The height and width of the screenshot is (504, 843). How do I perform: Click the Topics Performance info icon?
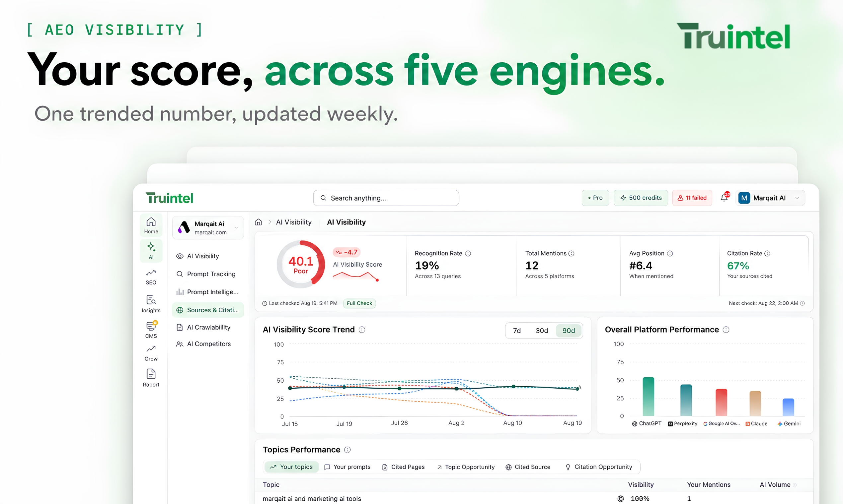coord(347,450)
